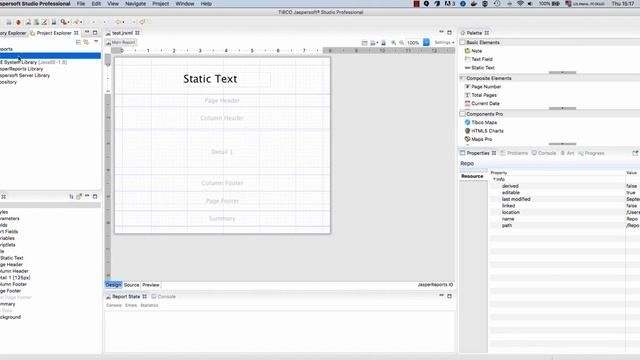Screen dimensions: 640x360
Task: Click the Detail 1 band on canvas
Action: click(222, 152)
